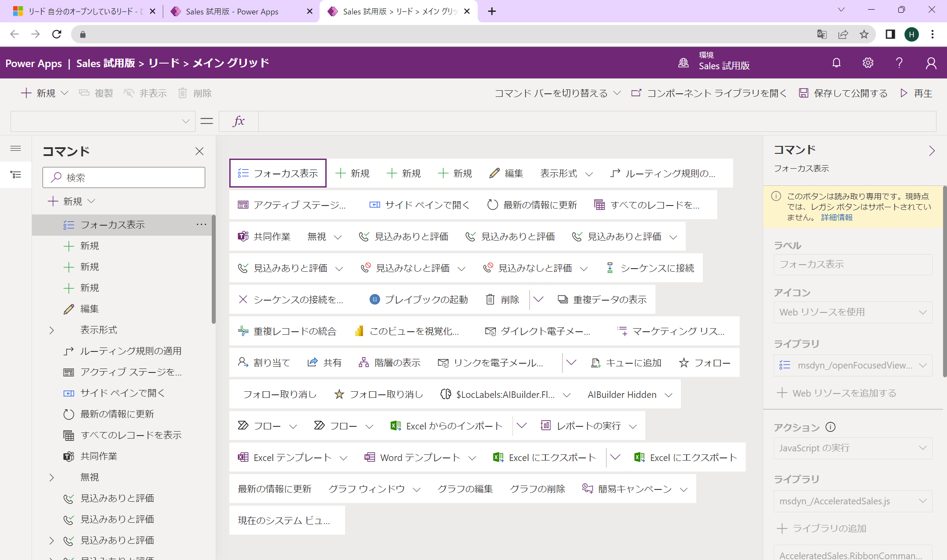Toggle the hamburger navigation menu

tap(16, 149)
